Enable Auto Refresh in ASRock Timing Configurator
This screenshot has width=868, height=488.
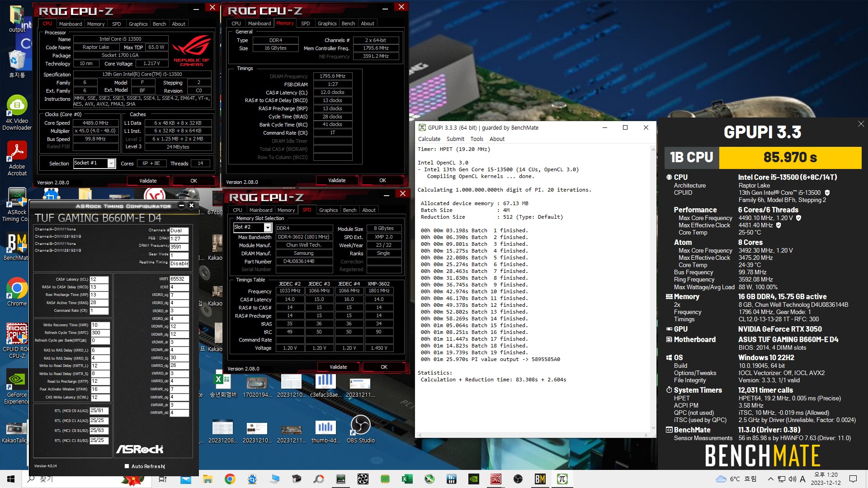click(127, 466)
